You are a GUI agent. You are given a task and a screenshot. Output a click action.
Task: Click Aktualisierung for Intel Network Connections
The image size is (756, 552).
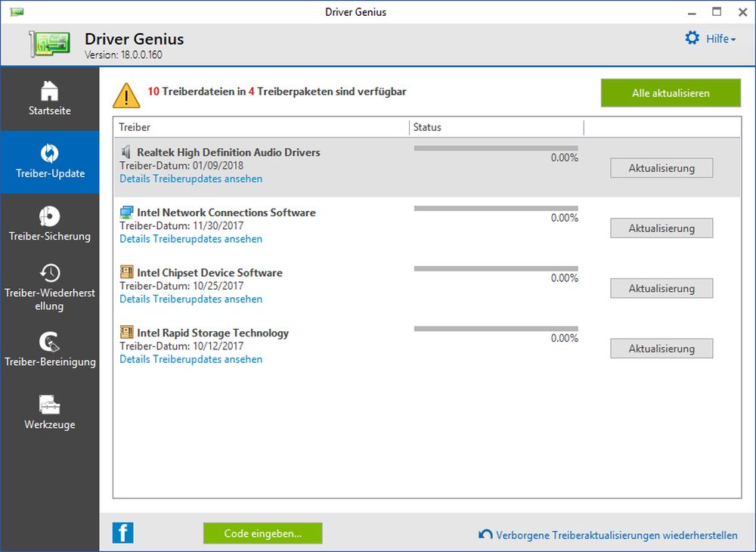(x=661, y=228)
